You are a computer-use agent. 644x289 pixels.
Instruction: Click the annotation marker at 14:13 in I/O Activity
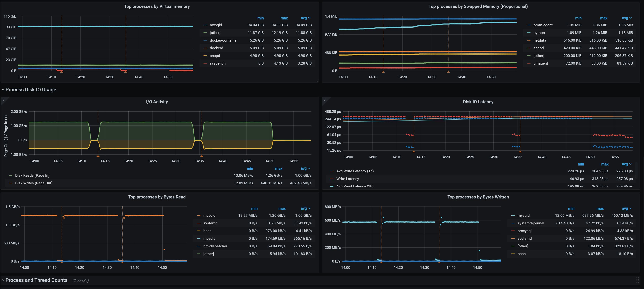pyautogui.click(x=98, y=156)
